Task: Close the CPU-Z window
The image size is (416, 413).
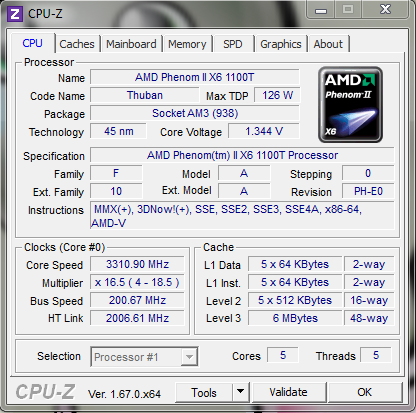Action: tap(385, 9)
